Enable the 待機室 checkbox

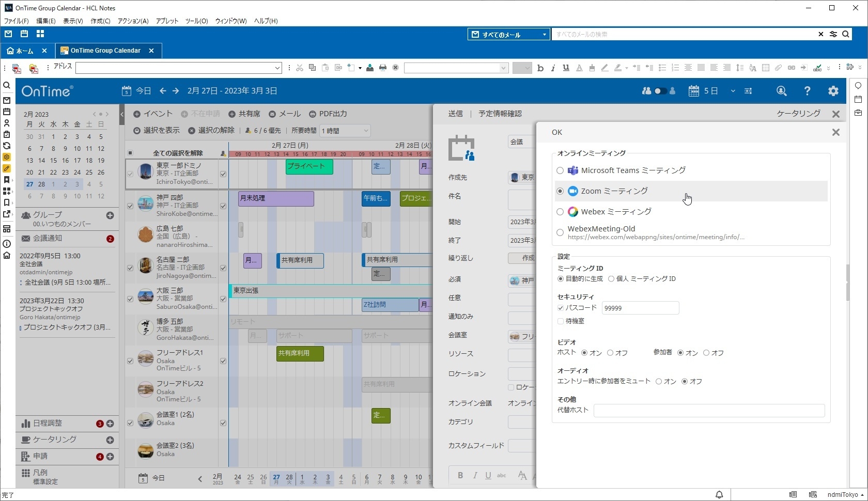click(x=560, y=321)
